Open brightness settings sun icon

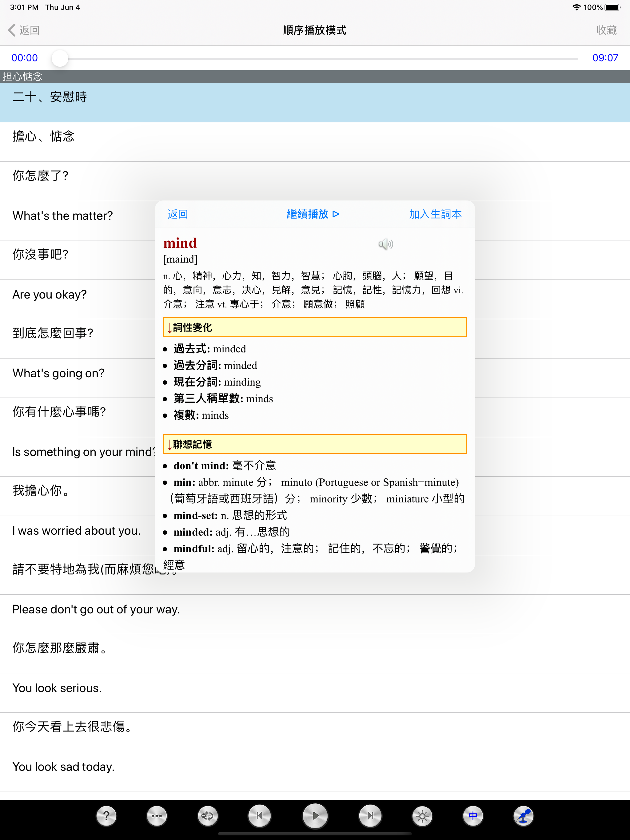(x=422, y=816)
